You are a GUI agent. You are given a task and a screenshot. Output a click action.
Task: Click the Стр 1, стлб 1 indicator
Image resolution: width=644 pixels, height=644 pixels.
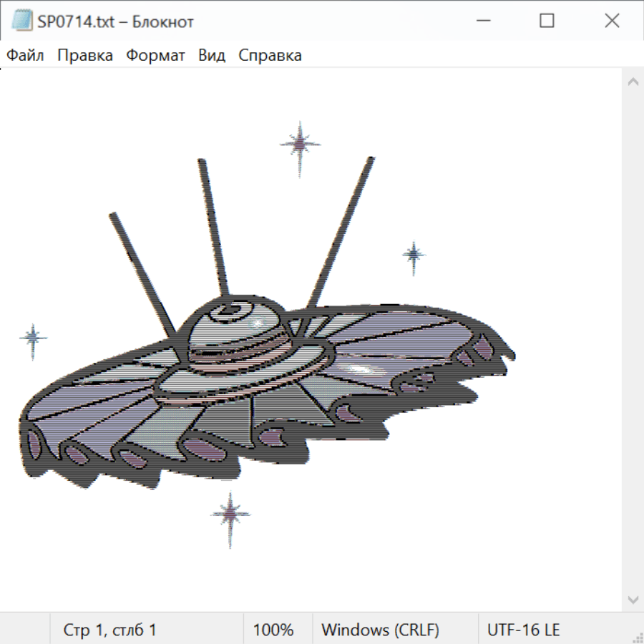click(x=110, y=630)
